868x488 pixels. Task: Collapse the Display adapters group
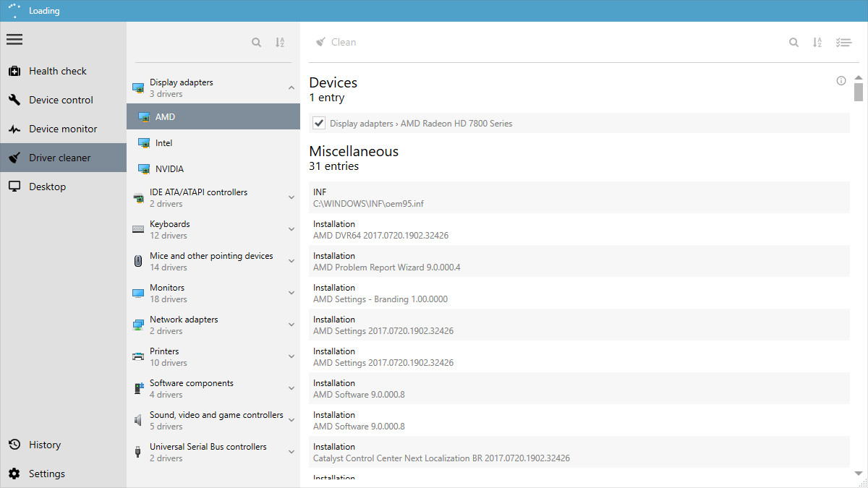point(292,87)
